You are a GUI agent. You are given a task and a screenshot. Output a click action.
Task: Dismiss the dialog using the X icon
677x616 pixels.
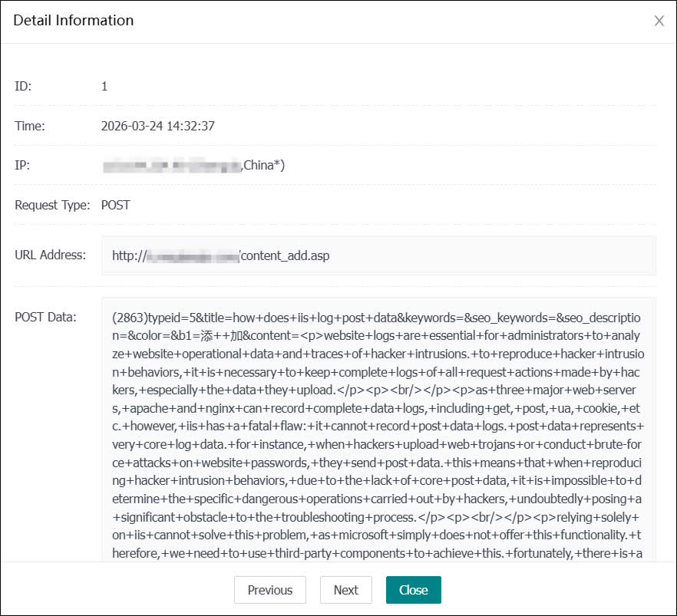pos(659,21)
